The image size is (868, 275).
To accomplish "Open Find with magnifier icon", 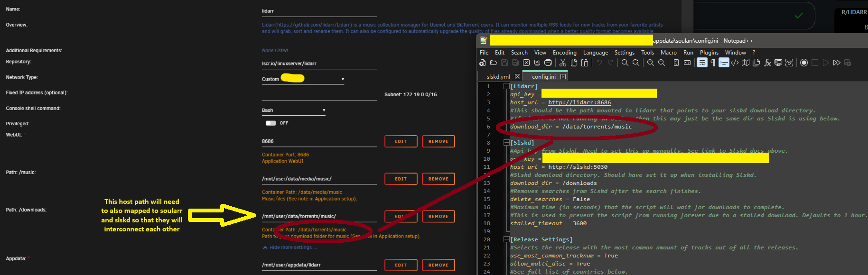I will pos(625,63).
